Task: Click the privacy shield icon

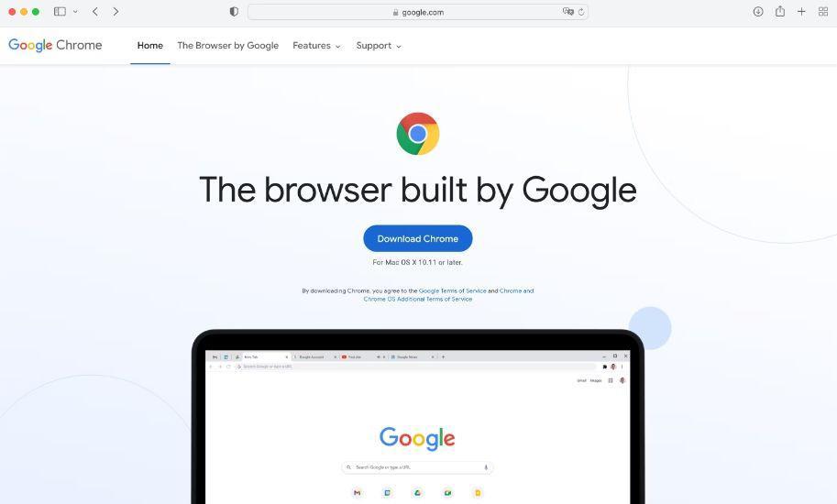Action: [234, 12]
